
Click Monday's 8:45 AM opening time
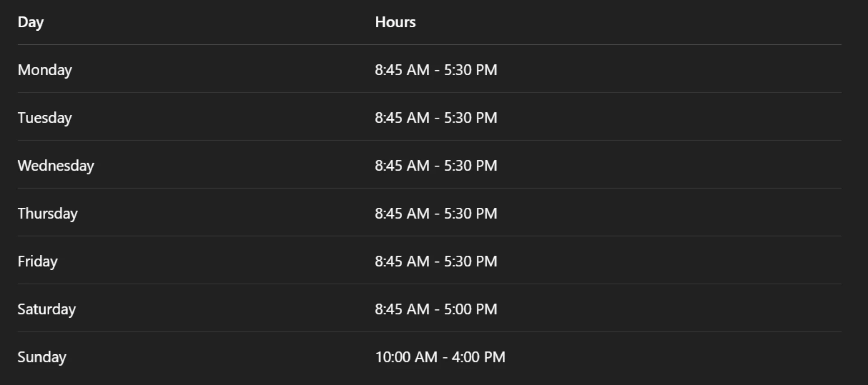402,70
